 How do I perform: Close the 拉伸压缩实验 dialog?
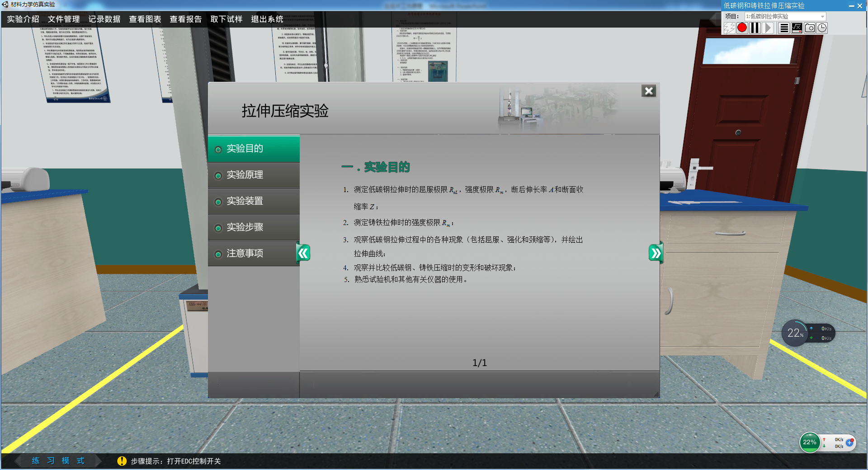pos(649,91)
